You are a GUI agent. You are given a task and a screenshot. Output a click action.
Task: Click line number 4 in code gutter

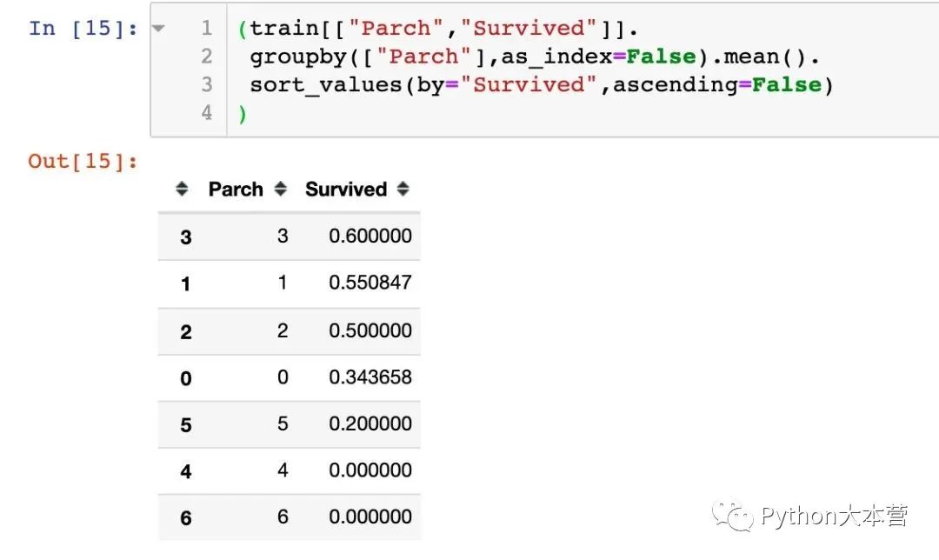pyautogui.click(x=207, y=112)
